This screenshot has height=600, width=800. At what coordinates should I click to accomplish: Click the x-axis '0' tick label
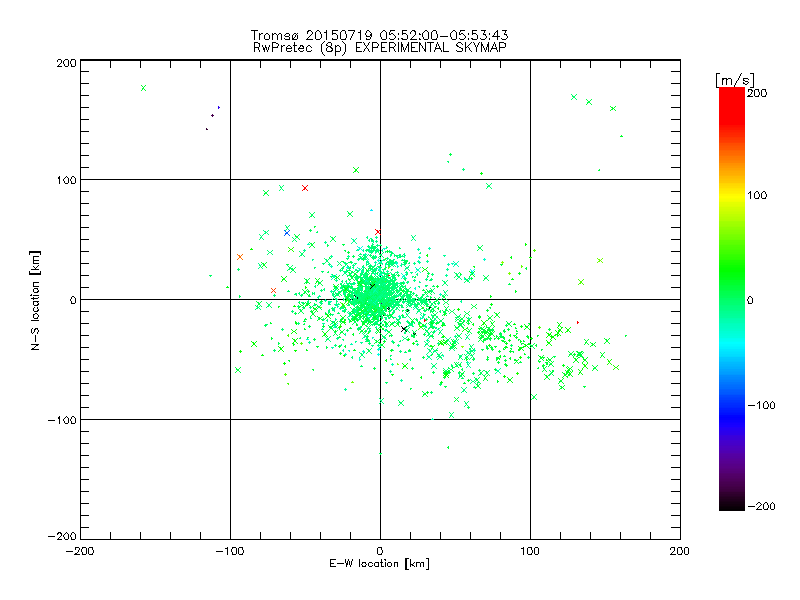point(380,551)
